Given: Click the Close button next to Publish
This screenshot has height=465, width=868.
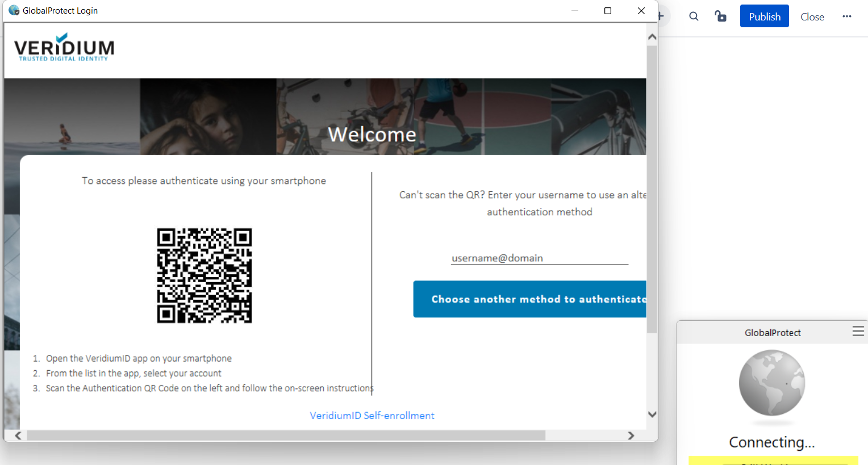Looking at the screenshot, I should tap(812, 17).
